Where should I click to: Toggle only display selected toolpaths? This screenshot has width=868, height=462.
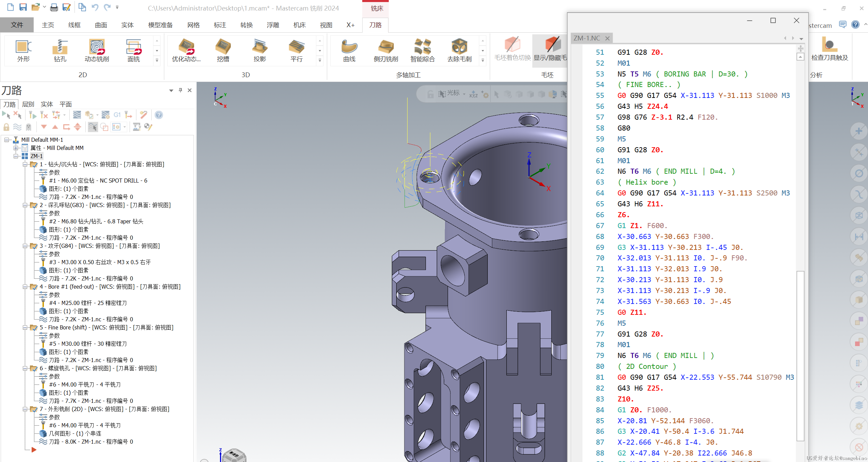93,127
